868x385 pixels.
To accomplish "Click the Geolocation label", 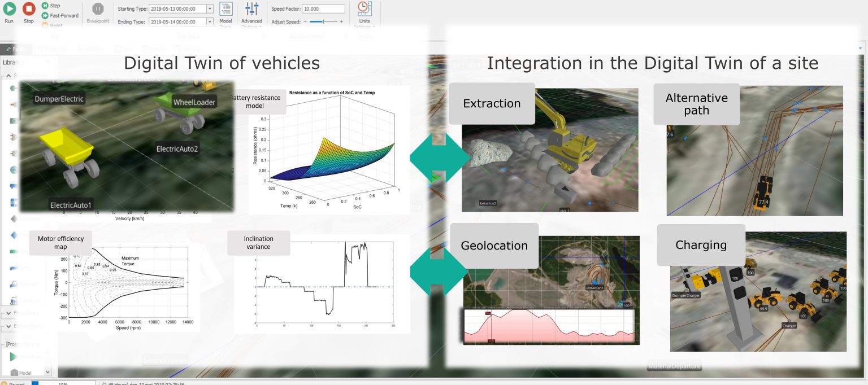I will (494, 246).
